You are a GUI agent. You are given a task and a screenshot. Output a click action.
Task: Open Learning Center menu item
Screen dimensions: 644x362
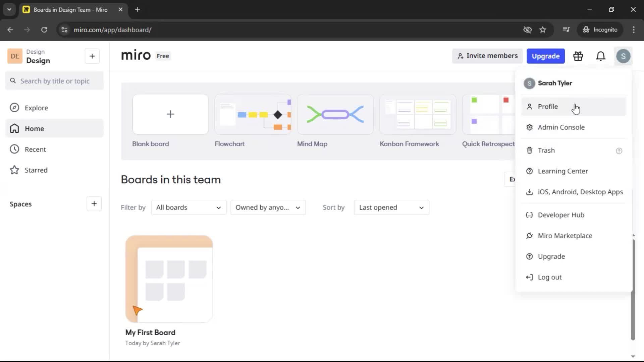pyautogui.click(x=574, y=171)
